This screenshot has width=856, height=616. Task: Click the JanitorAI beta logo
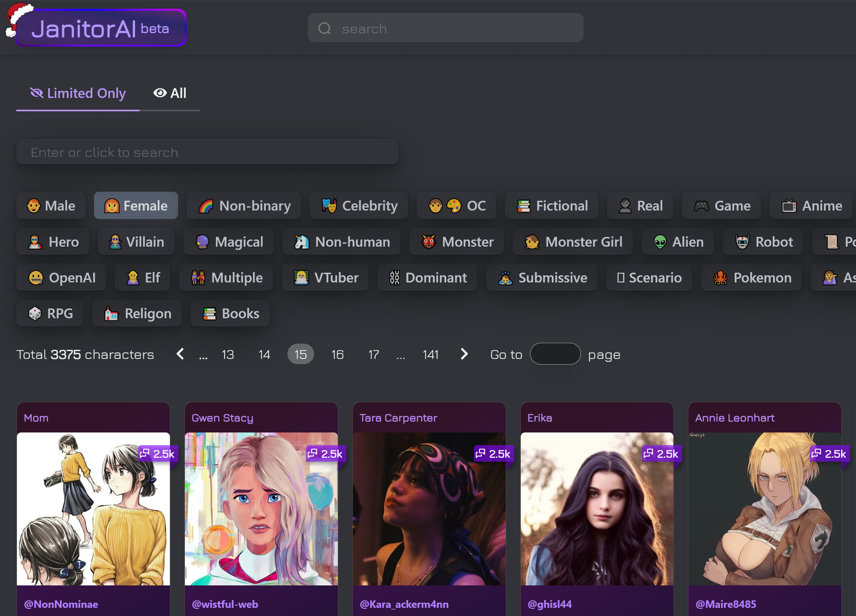tap(101, 28)
